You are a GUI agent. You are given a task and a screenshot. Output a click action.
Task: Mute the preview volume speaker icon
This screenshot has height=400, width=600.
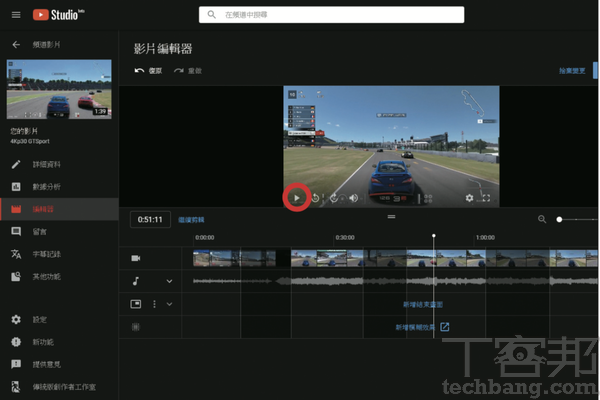(354, 198)
